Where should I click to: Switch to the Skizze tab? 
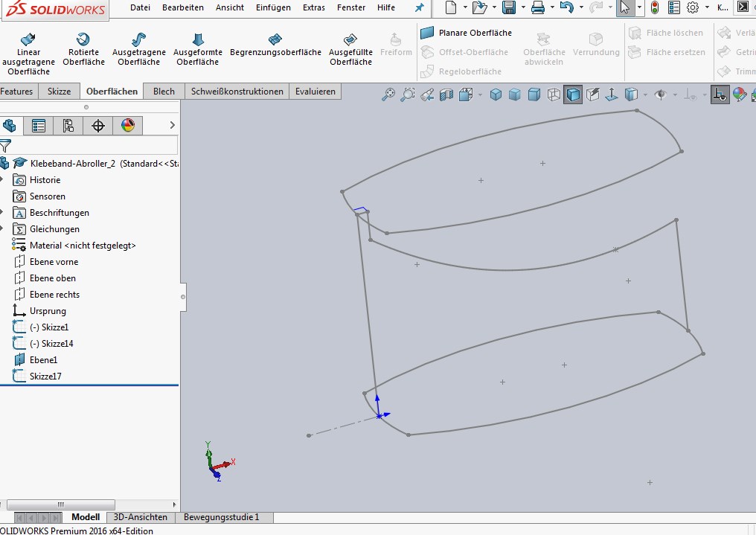(59, 91)
